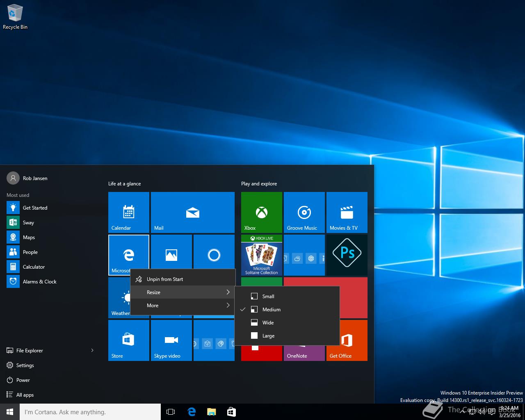Image resolution: width=525 pixels, height=420 pixels.
Task: Open the Action Center notifications icon
Action: 491,412
